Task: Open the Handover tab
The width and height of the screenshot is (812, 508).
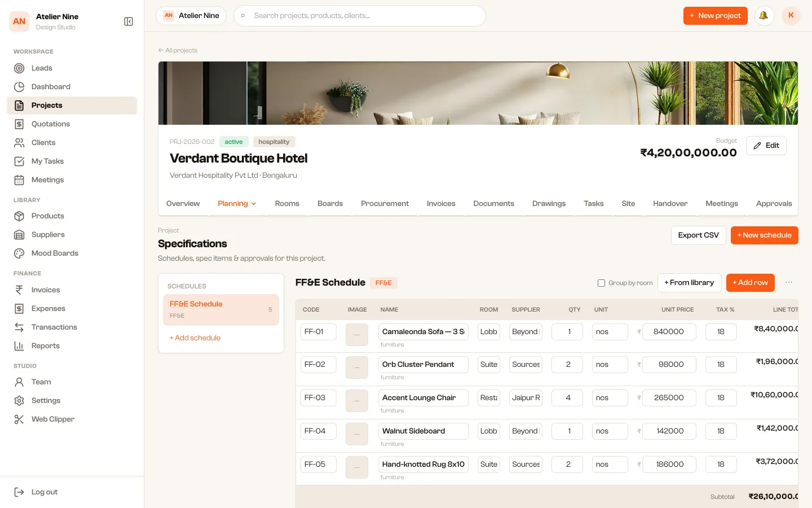Action: tap(670, 204)
